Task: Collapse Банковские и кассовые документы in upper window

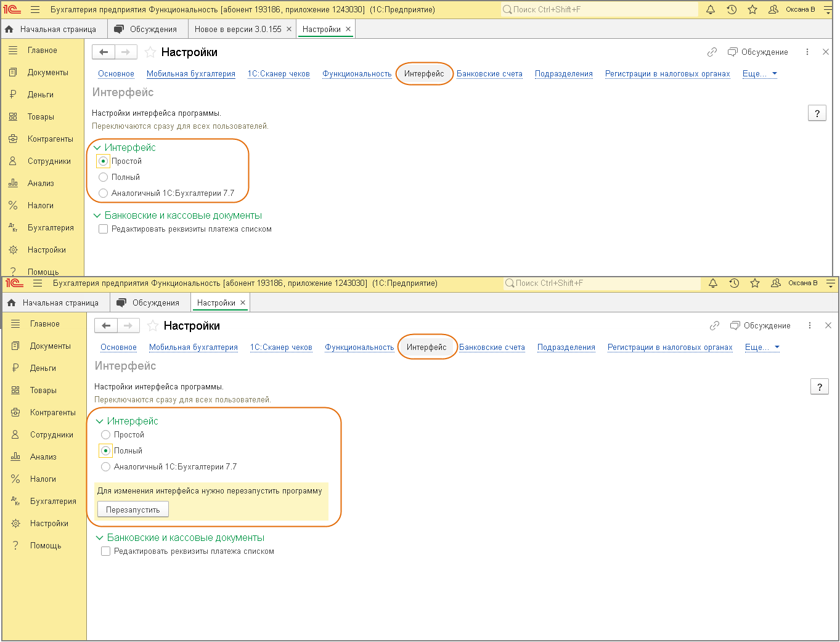Action: click(x=97, y=216)
